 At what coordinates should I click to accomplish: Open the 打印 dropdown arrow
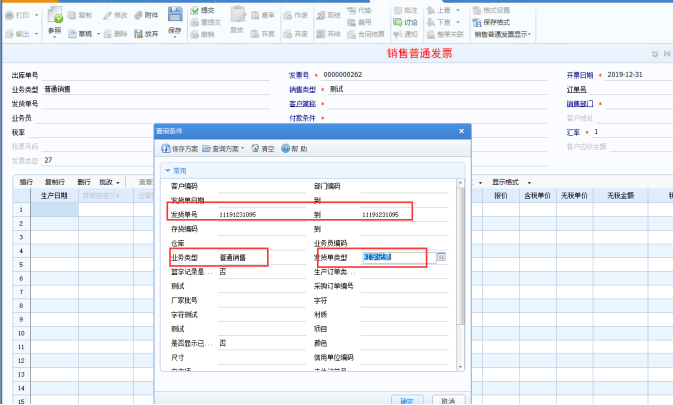coord(36,15)
